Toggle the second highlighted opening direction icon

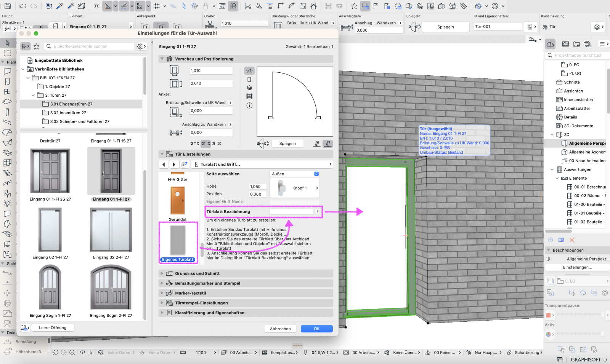327,144
